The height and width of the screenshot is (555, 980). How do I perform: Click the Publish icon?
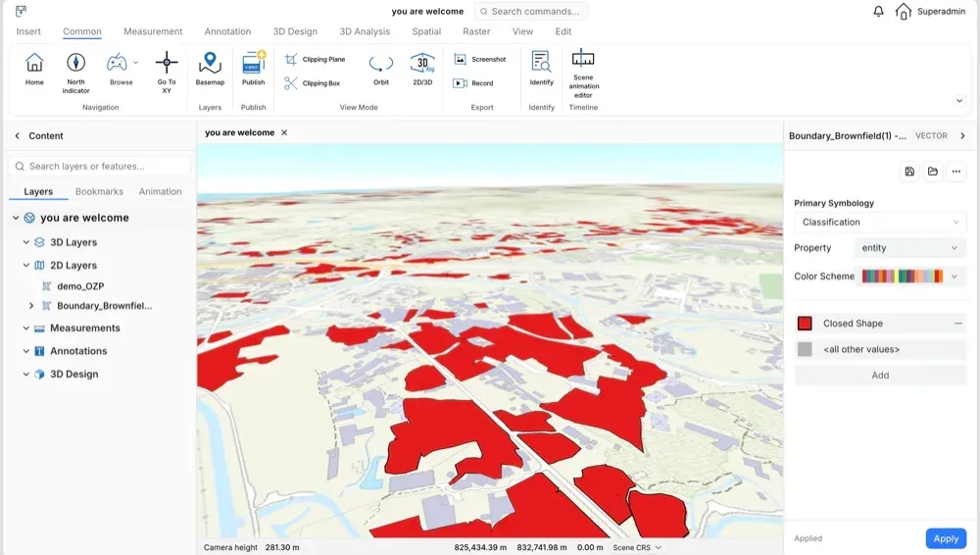click(x=253, y=63)
